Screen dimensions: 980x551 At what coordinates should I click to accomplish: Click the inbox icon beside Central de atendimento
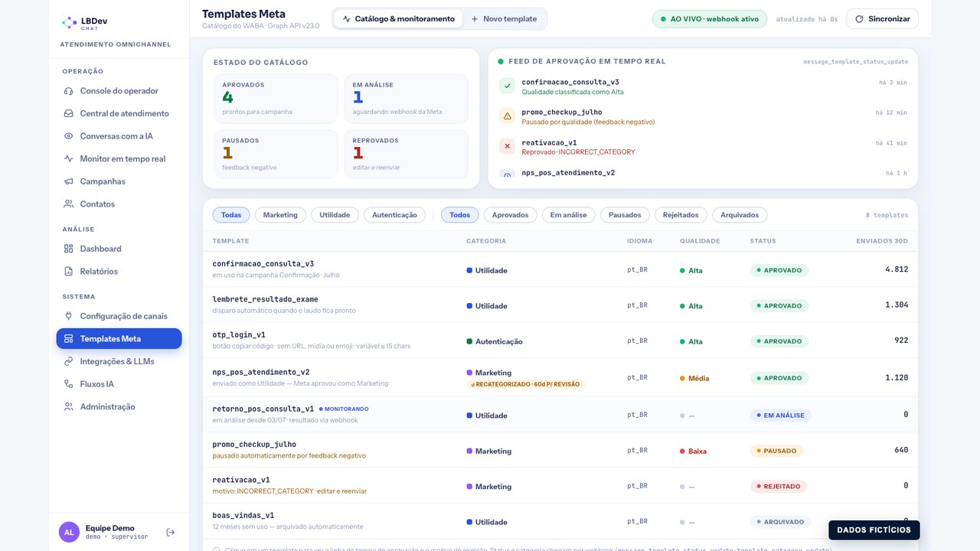(x=69, y=113)
